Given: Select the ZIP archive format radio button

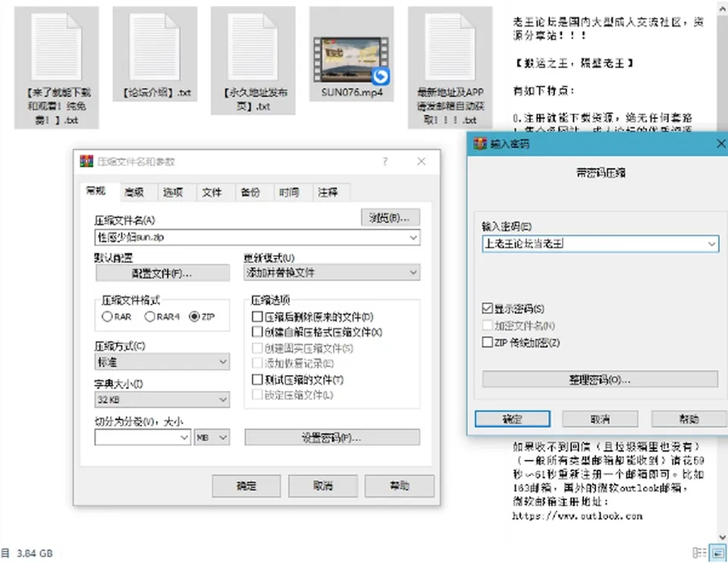Looking at the screenshot, I should [194, 317].
